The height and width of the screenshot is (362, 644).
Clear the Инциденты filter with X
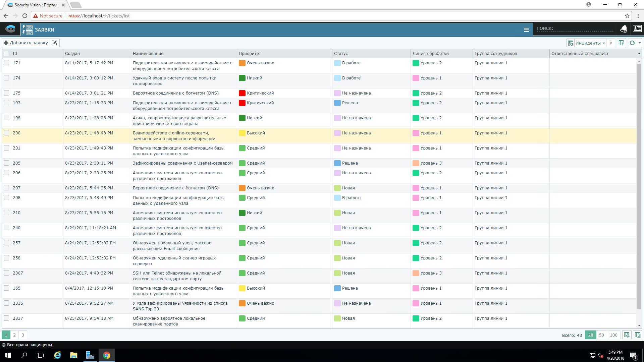tap(611, 43)
